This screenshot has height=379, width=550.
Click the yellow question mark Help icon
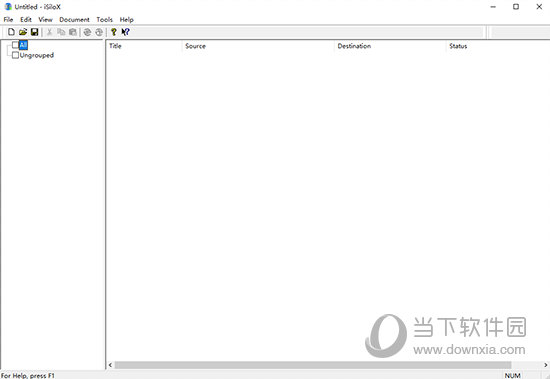[x=114, y=32]
